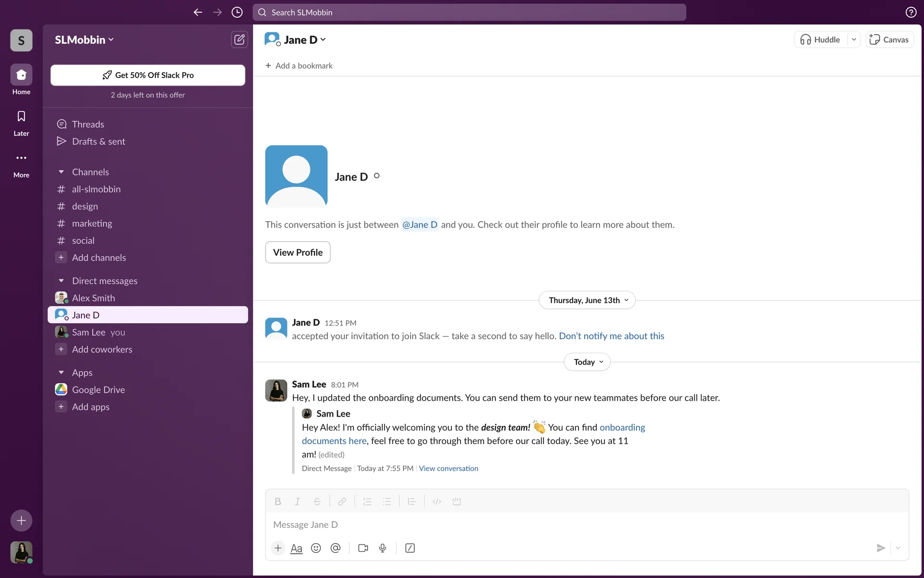Collapse the Direct messages section

click(61, 281)
